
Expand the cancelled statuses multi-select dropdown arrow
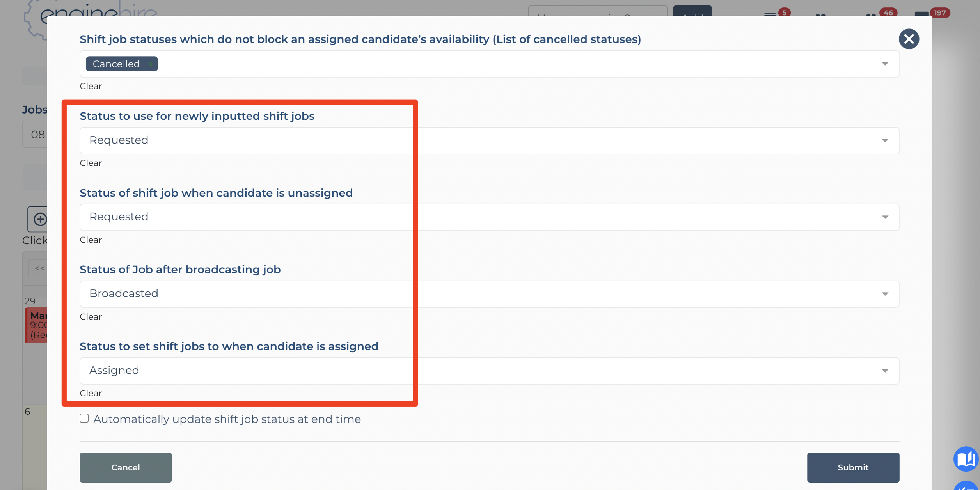tap(885, 64)
